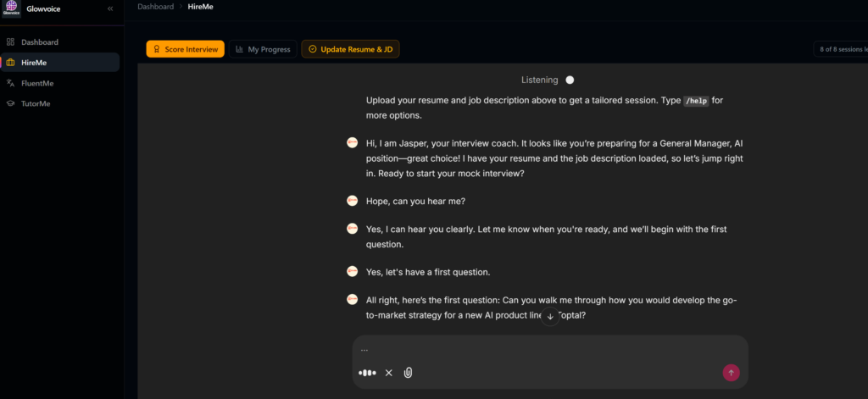Send message with red arrow button
The width and height of the screenshot is (868, 399).
pos(731,372)
